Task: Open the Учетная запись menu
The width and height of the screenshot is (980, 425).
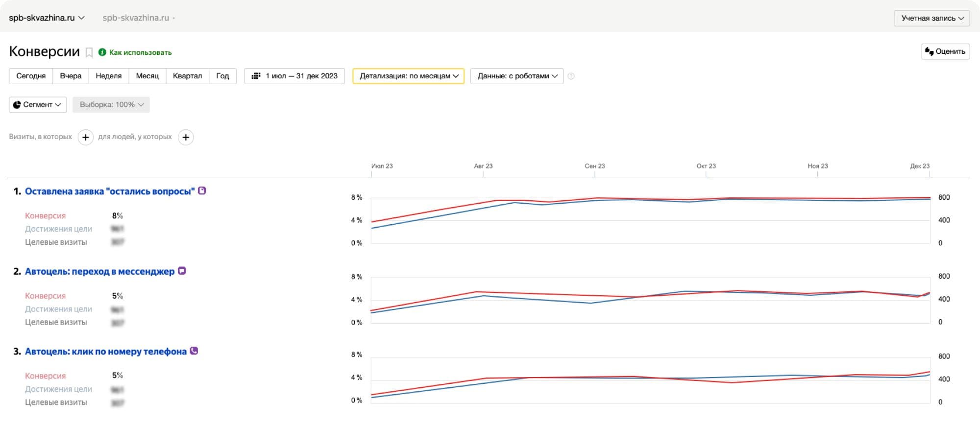Action: point(931,18)
